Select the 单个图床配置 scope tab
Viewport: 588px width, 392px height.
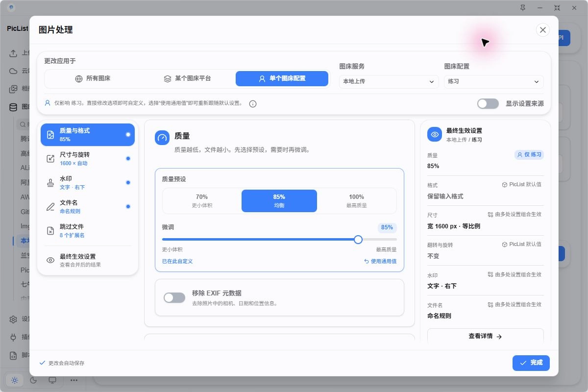(x=282, y=78)
